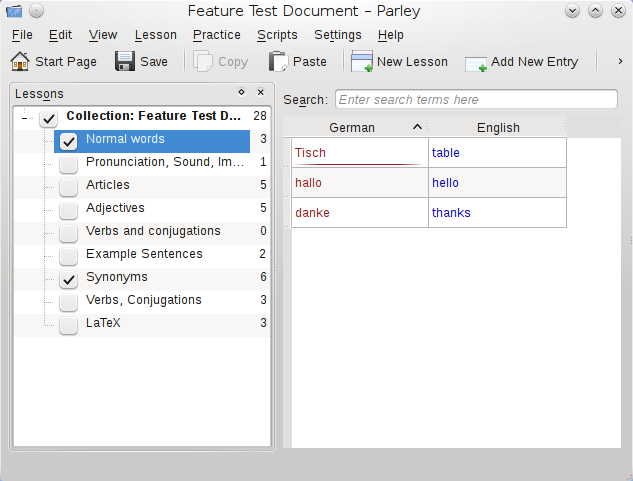Click the Copy toolbar icon
This screenshot has width=633, height=481.
coord(203,62)
